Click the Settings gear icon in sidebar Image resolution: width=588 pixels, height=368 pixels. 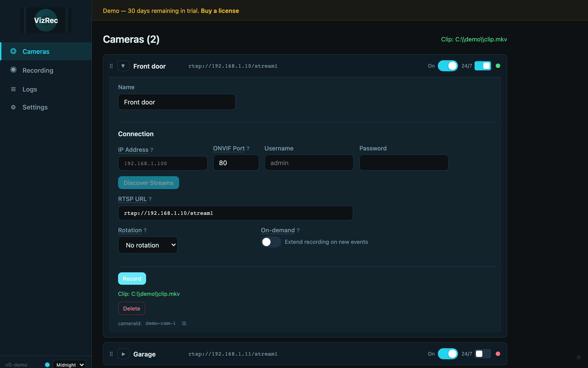(13, 107)
